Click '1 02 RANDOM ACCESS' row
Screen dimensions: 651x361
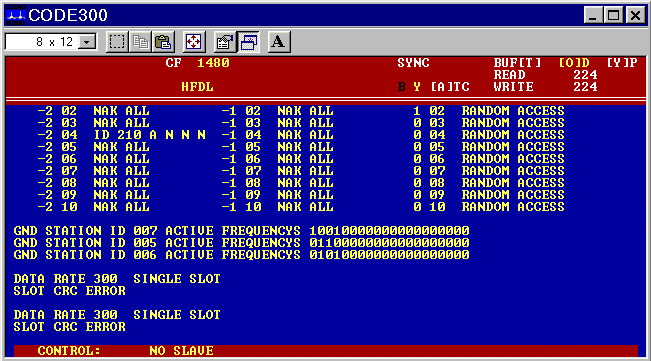point(489,111)
